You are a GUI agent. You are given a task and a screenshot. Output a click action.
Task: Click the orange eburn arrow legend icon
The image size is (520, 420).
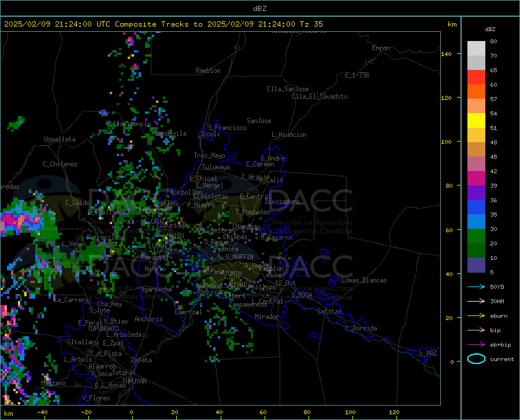(x=476, y=316)
